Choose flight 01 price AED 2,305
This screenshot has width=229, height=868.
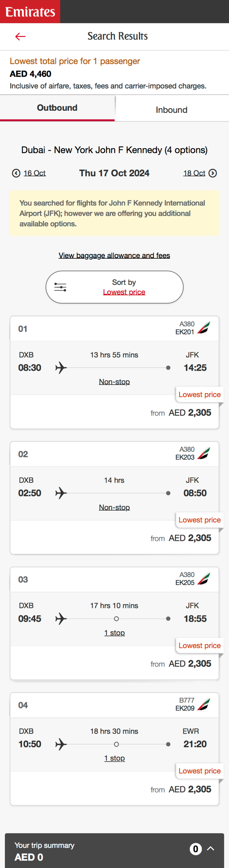[x=190, y=413]
